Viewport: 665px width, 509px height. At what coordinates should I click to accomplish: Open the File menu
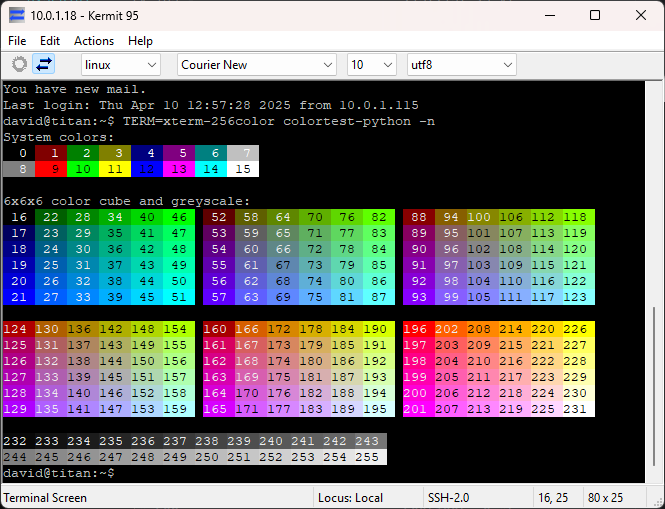[x=17, y=41]
